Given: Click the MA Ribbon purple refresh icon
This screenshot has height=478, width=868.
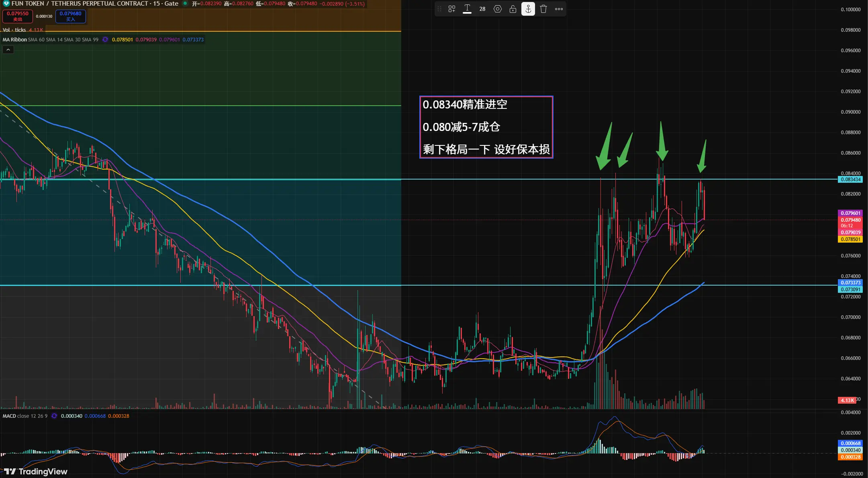Looking at the screenshot, I should [105, 39].
